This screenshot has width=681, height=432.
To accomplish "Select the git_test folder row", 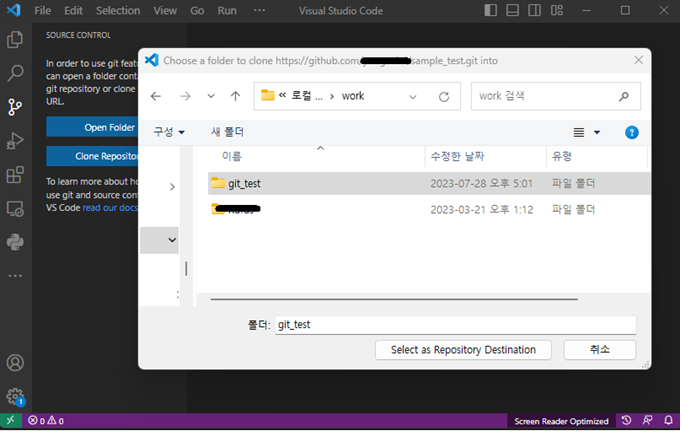I will tap(429, 183).
